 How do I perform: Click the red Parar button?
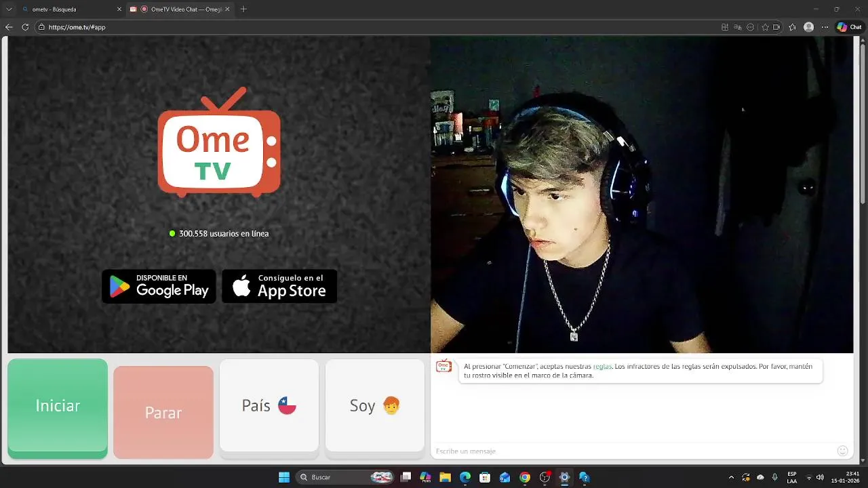point(163,412)
